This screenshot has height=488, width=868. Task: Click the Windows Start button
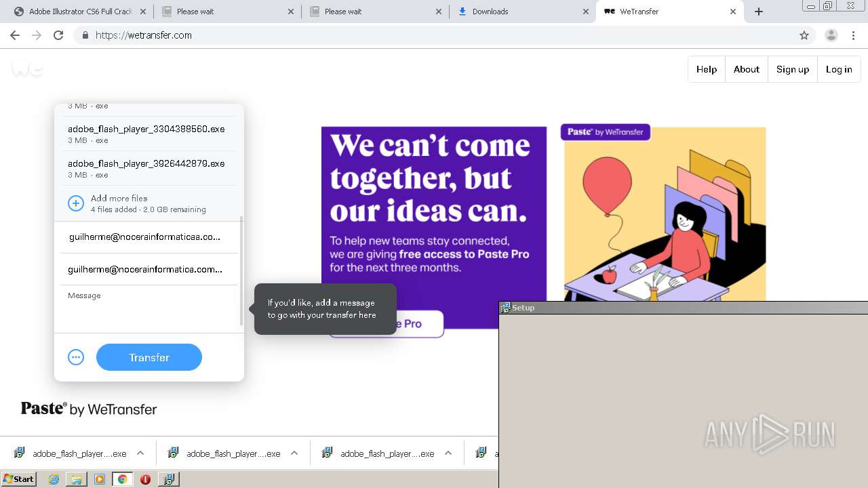point(19,479)
